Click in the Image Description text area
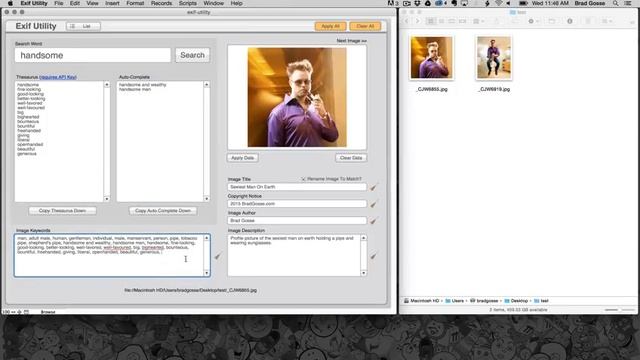Screen dimensions: 640x360 (x=294, y=255)
